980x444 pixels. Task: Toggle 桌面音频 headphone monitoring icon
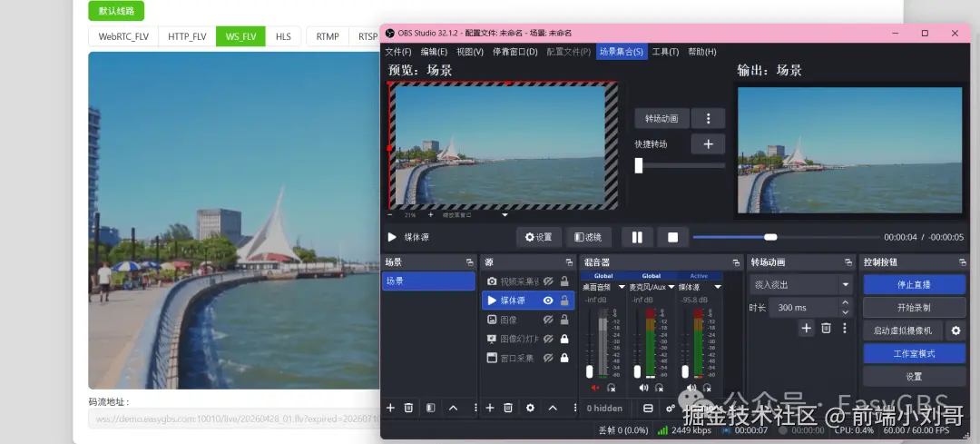click(x=611, y=388)
